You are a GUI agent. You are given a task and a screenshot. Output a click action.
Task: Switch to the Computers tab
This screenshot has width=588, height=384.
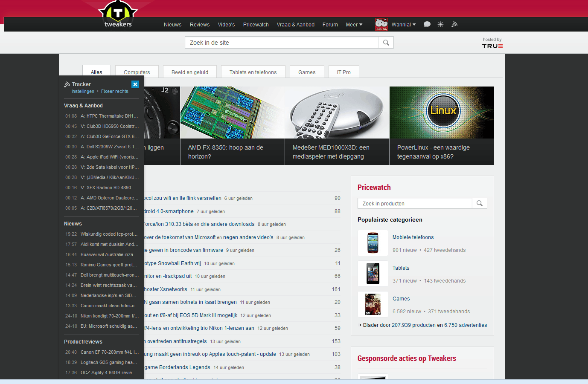tap(137, 72)
